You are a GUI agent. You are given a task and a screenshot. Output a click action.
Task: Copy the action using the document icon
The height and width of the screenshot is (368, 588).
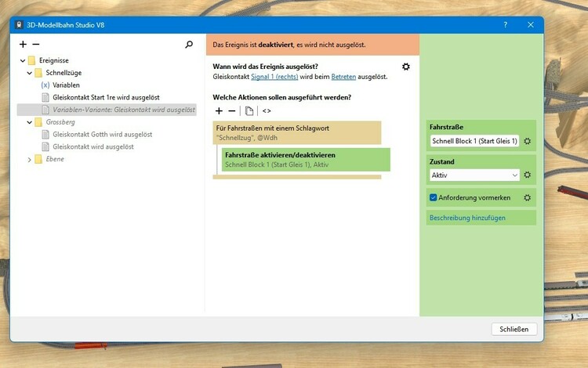click(x=249, y=111)
